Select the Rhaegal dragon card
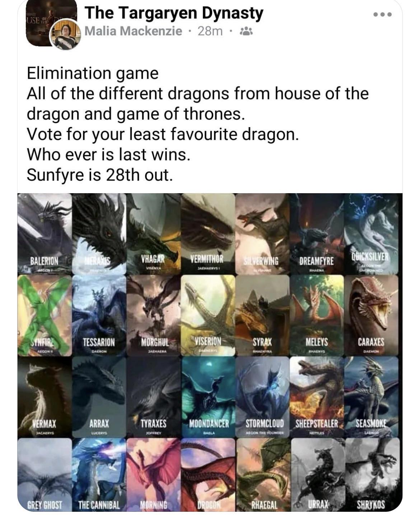The height and width of the screenshot is (515, 420). [263, 474]
